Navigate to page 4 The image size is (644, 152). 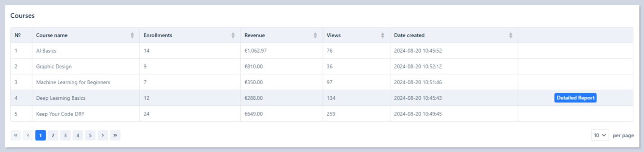pyautogui.click(x=78, y=135)
